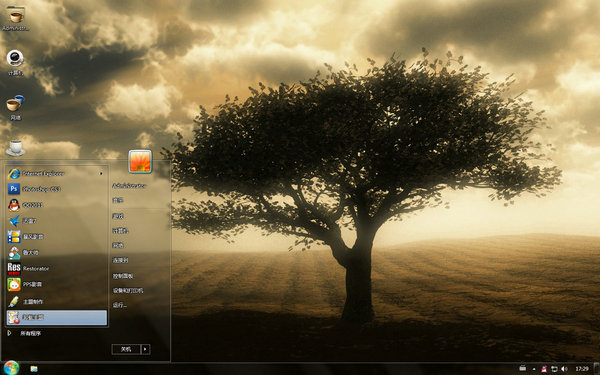Open Internet Explorer from the Start menu
Screen dimensions: 600x375
coord(57,174)
